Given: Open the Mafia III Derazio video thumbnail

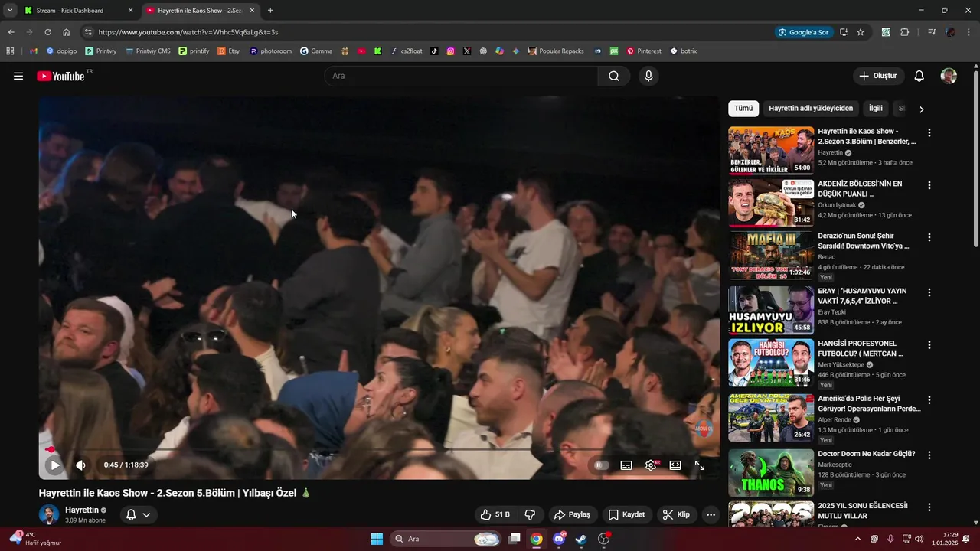Looking at the screenshot, I should tap(771, 255).
